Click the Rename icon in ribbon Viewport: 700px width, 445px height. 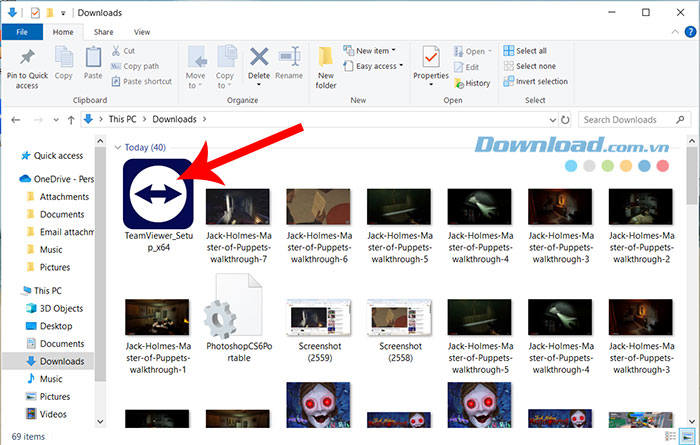point(289,60)
